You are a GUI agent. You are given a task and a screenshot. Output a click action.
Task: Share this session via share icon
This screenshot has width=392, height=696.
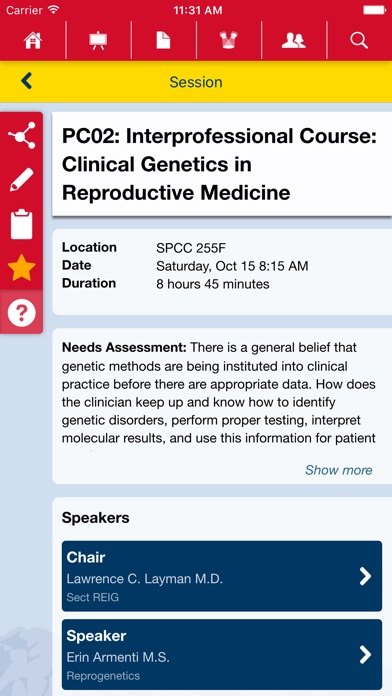tap(22, 135)
